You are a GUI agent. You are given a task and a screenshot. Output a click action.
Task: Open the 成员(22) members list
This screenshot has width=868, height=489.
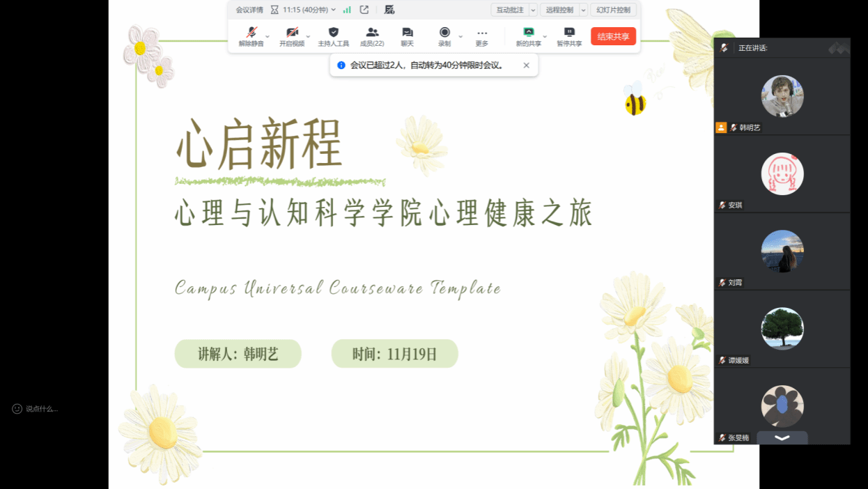pyautogui.click(x=372, y=33)
